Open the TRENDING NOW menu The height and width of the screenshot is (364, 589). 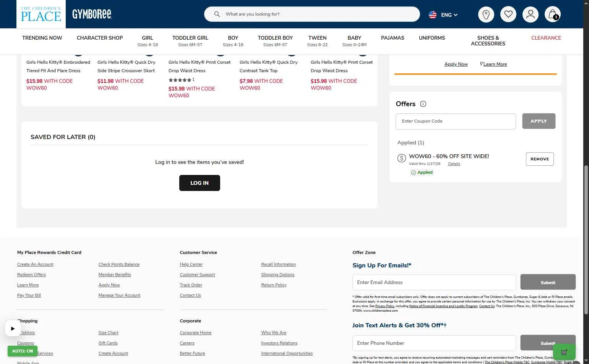pos(42,38)
